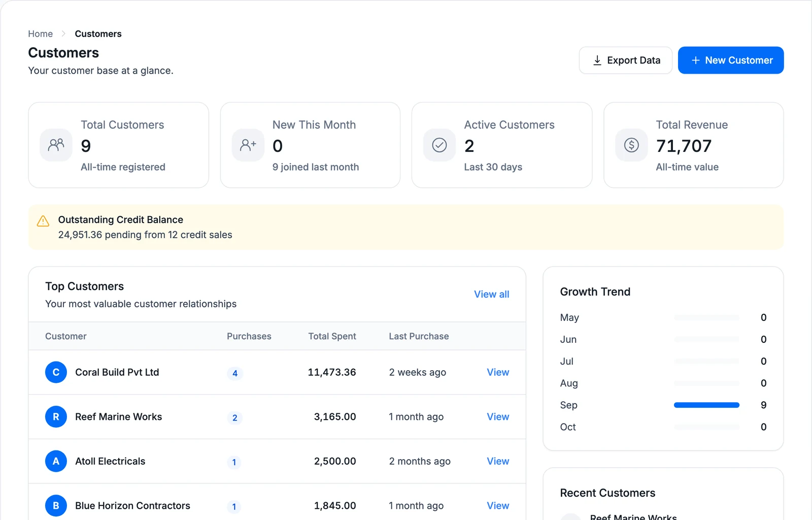The height and width of the screenshot is (520, 812).
Task: Click the Atoll Electricals name
Action: [x=110, y=461]
